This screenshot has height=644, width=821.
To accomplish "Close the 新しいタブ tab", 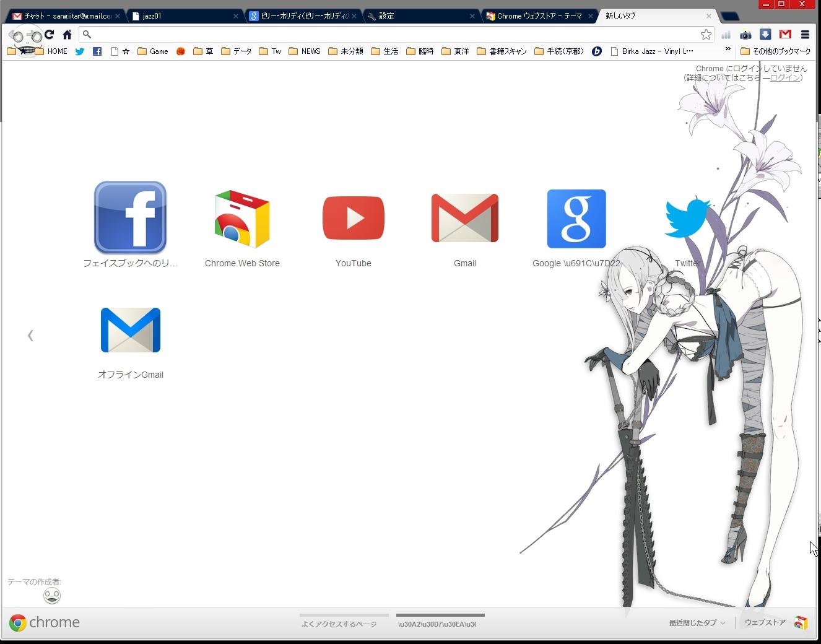I will coord(709,16).
